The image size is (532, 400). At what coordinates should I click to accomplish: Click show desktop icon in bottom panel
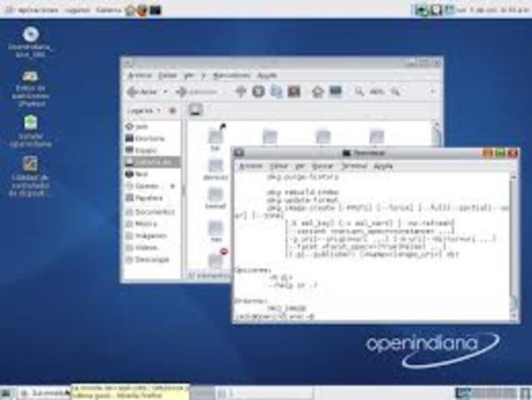click(x=7, y=393)
